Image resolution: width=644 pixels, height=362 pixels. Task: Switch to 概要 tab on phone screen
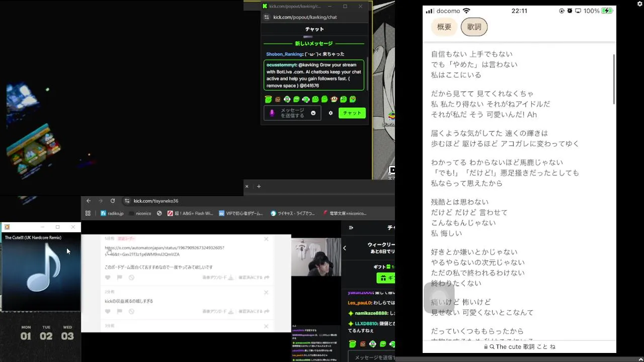(x=444, y=27)
